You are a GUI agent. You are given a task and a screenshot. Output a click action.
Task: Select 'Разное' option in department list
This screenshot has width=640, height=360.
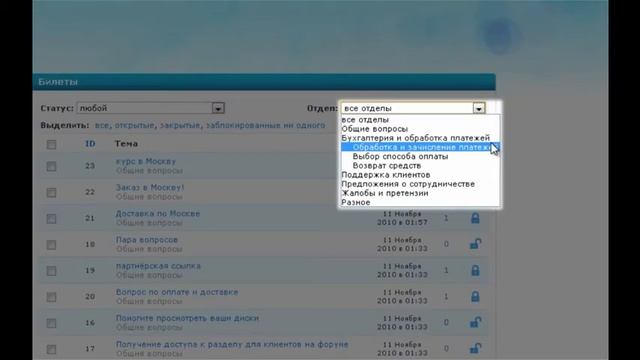[x=420, y=202]
